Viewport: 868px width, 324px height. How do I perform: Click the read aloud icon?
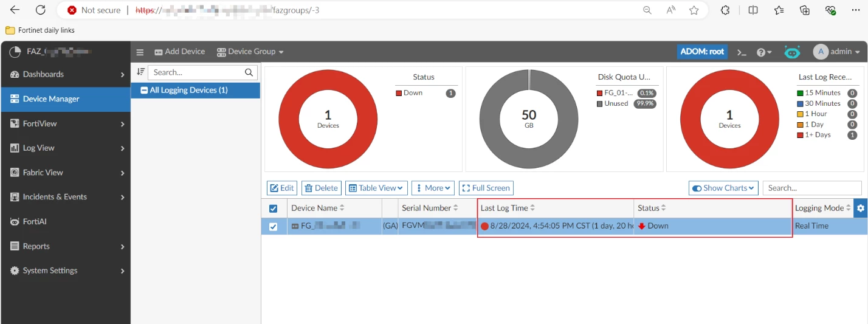point(671,10)
